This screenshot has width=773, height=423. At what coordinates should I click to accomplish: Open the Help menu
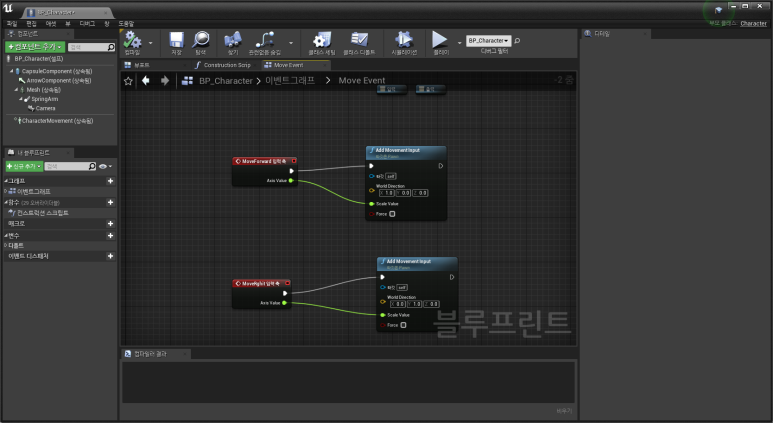tap(126, 24)
